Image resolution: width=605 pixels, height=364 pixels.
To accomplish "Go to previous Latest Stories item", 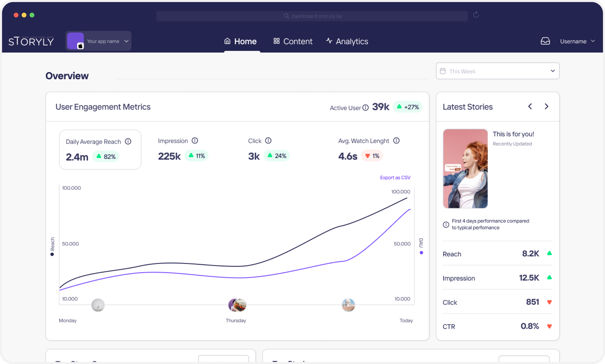I will click(530, 106).
